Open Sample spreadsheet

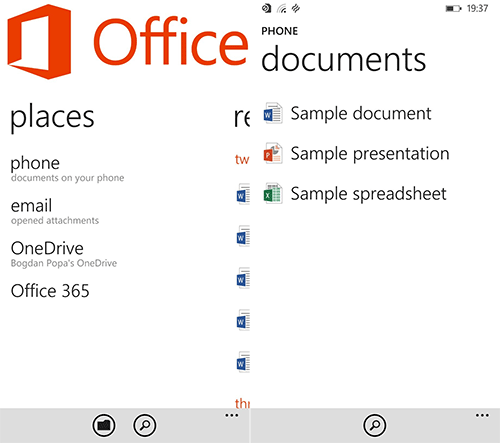pyautogui.click(x=368, y=194)
